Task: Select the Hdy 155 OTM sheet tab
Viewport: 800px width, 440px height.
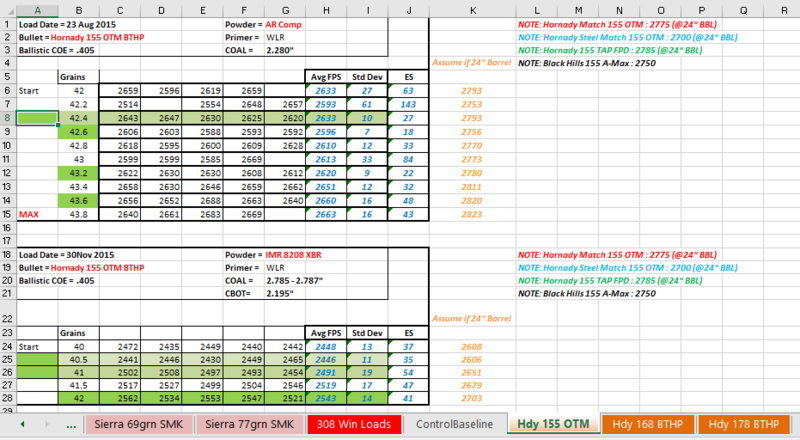Action: (553, 424)
